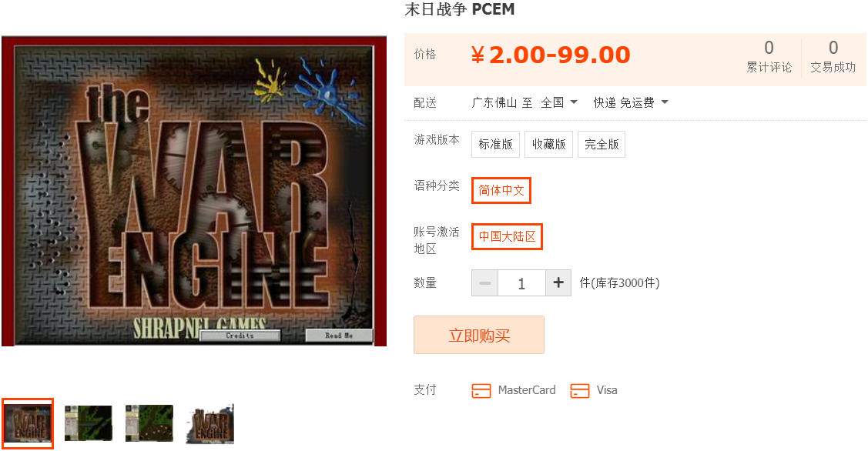Click the quantity input field
Image resolution: width=868 pixels, height=451 pixels.
pos(522,282)
